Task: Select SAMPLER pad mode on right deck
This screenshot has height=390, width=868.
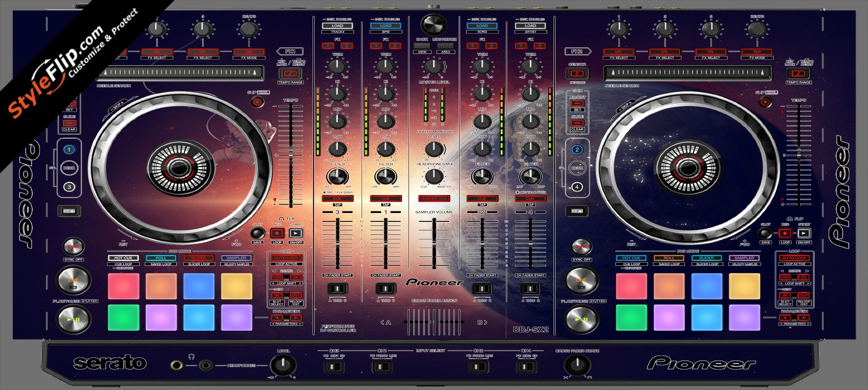Action: [x=744, y=258]
